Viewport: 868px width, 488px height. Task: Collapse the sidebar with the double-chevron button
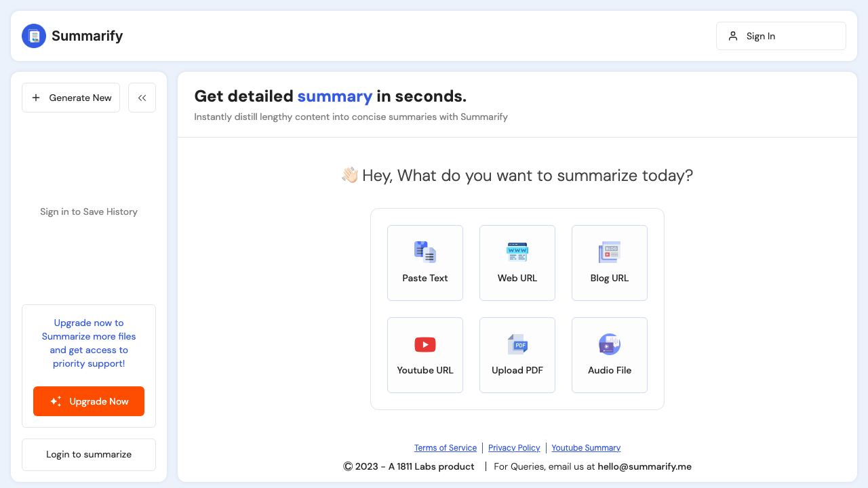point(142,98)
